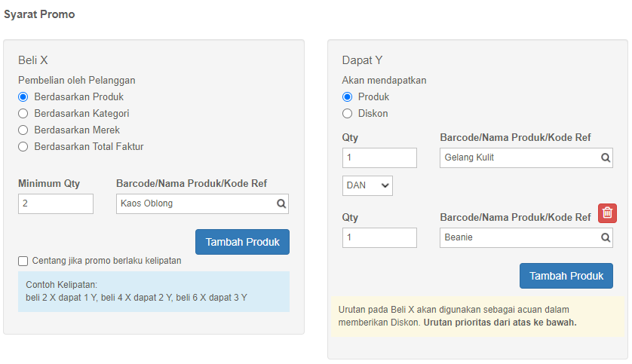Delete the Beanie product row with trash icon

tap(607, 213)
